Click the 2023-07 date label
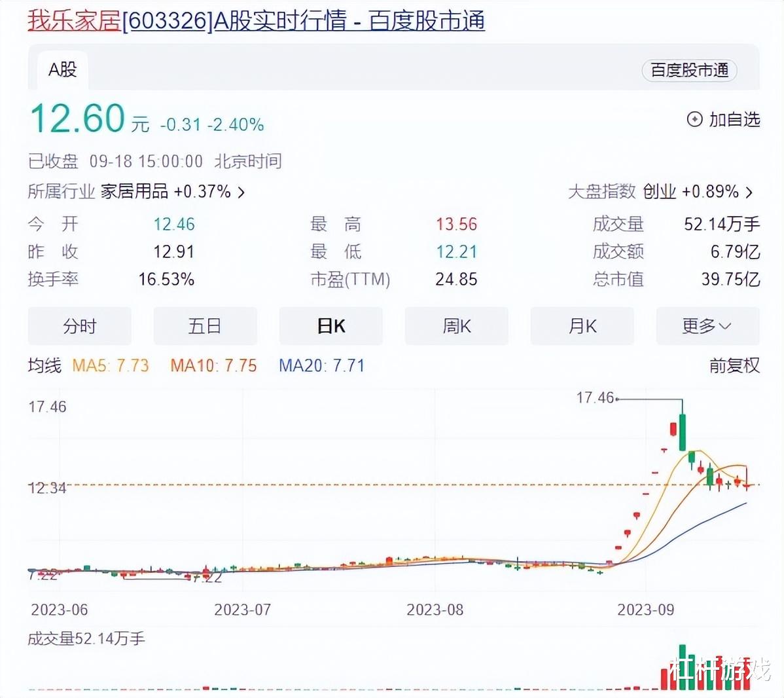Viewport: 784px width, 698px height. (243, 610)
